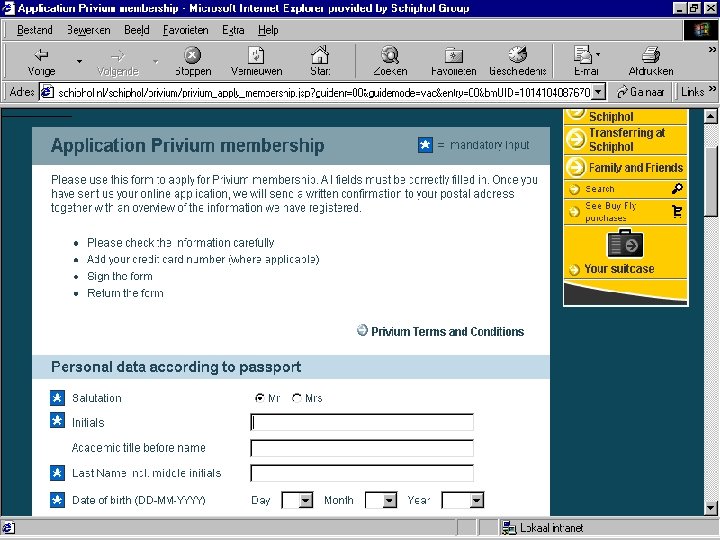Viewport: 720px width, 540px height.
Task: Click arrow icon beside Transferring at Schiphol
Action: pyautogui.click(x=576, y=139)
